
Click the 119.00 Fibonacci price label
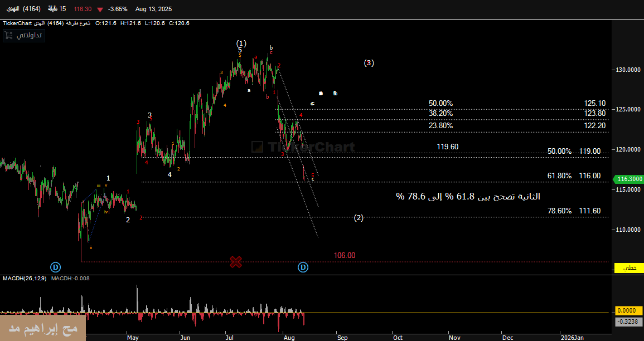coord(590,152)
